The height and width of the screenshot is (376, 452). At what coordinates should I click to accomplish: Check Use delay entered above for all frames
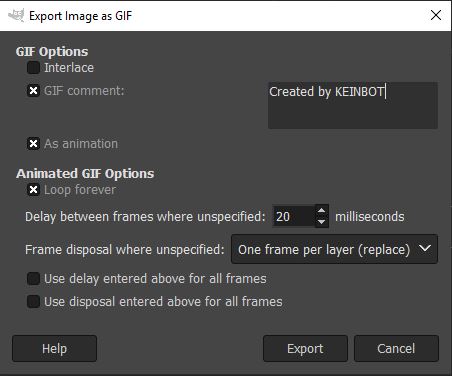pyautogui.click(x=33, y=279)
